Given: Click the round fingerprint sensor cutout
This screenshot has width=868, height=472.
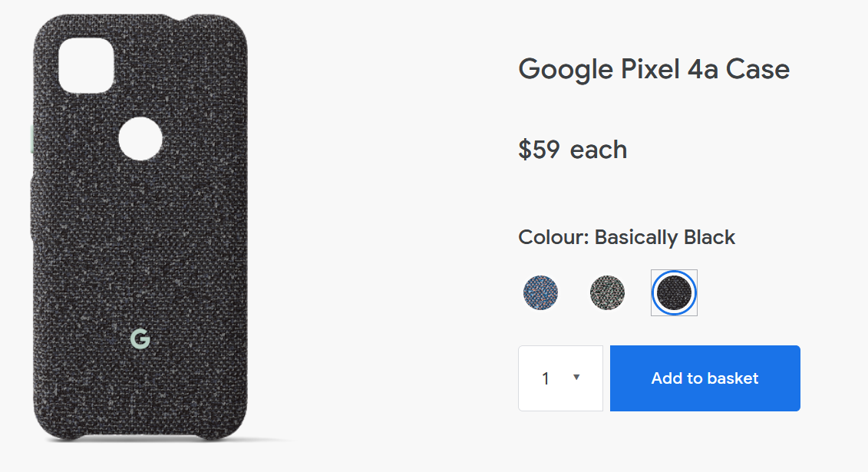Looking at the screenshot, I should [x=140, y=139].
